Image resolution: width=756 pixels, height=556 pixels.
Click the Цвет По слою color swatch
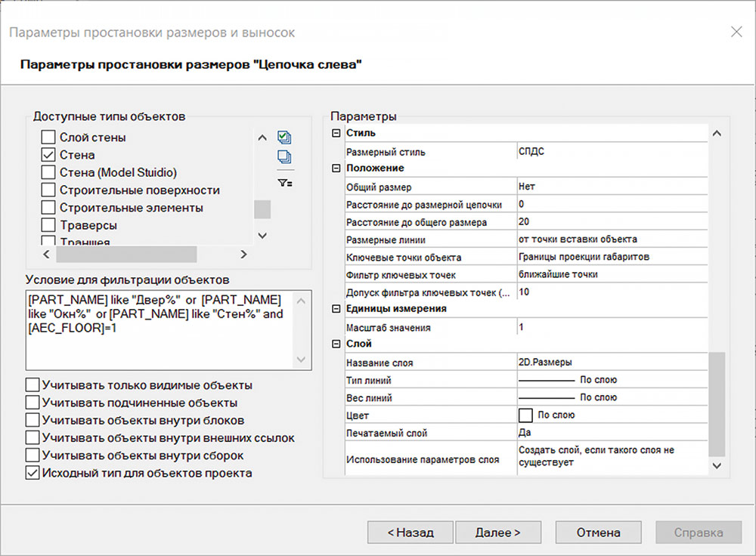pyautogui.click(x=525, y=415)
